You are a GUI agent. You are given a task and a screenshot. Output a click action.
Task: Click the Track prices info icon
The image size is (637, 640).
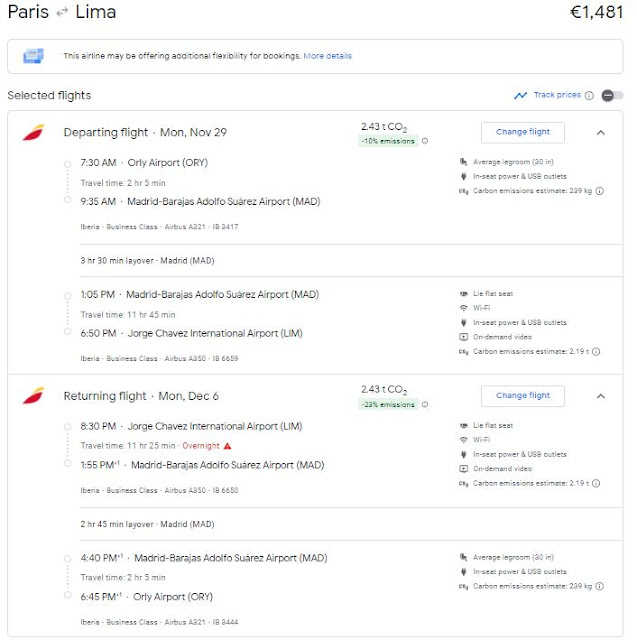pos(589,95)
